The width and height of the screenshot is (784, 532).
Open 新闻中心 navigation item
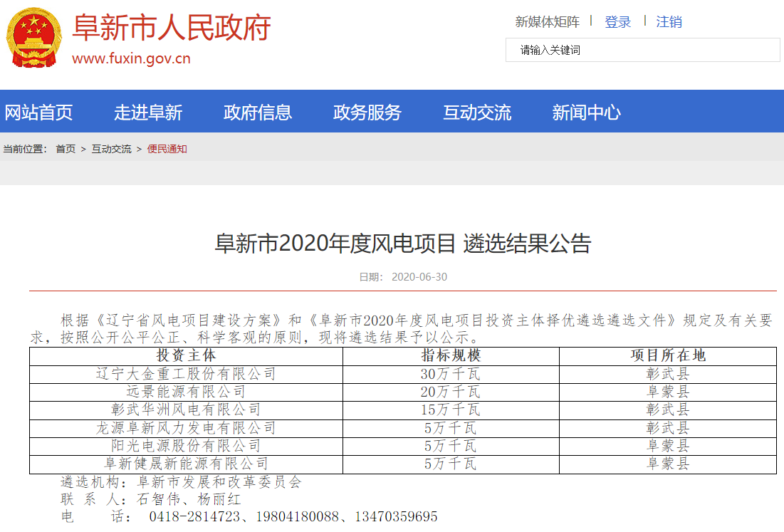tap(587, 112)
